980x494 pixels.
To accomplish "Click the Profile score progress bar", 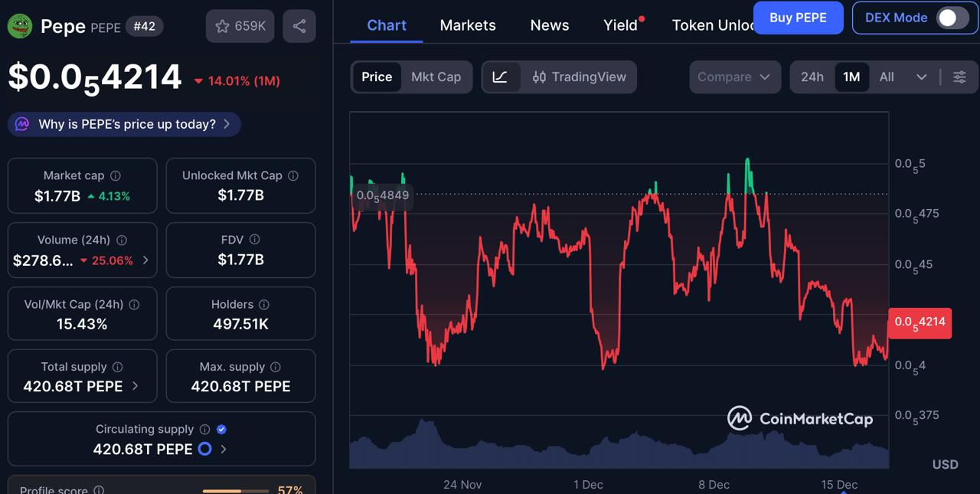I will tap(236, 490).
